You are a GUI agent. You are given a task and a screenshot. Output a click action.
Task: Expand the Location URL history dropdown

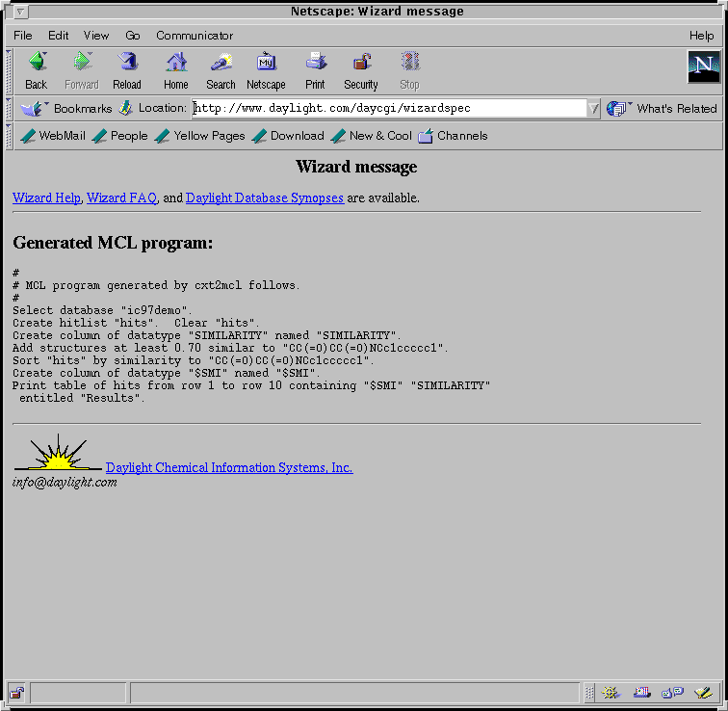pos(593,109)
